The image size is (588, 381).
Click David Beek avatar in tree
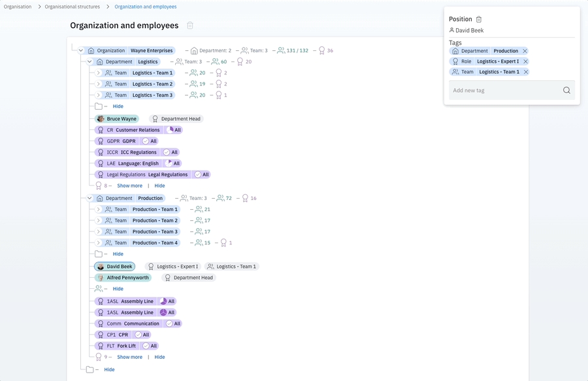[x=100, y=267]
